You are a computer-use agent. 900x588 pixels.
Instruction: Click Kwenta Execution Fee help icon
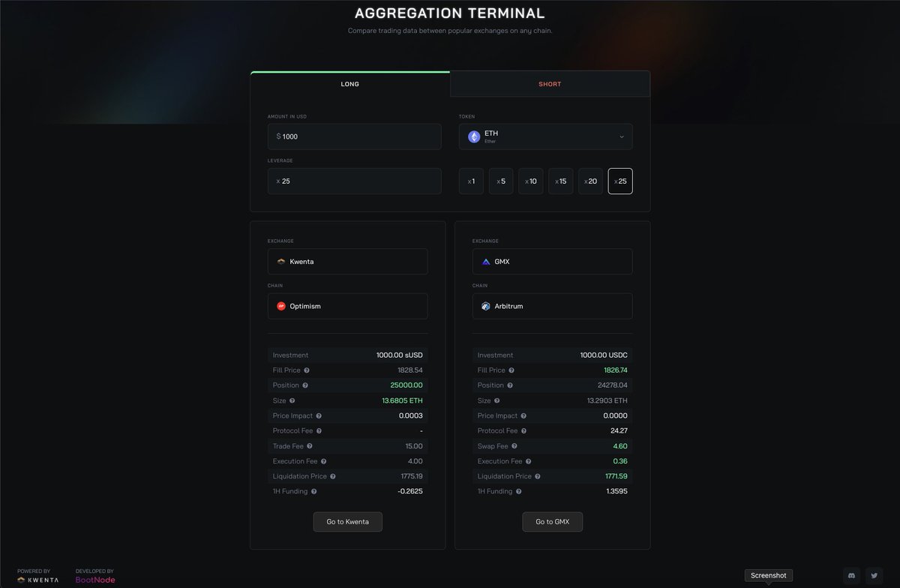coord(324,461)
